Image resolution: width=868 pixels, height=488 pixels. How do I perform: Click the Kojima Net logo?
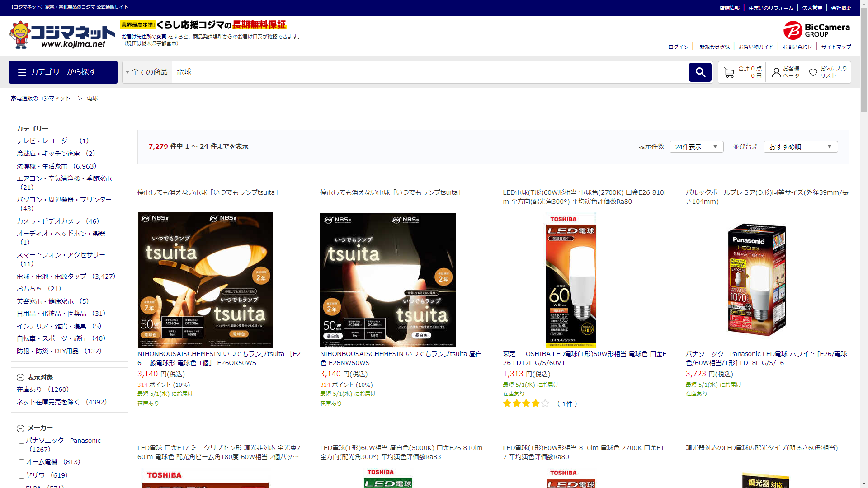62,35
